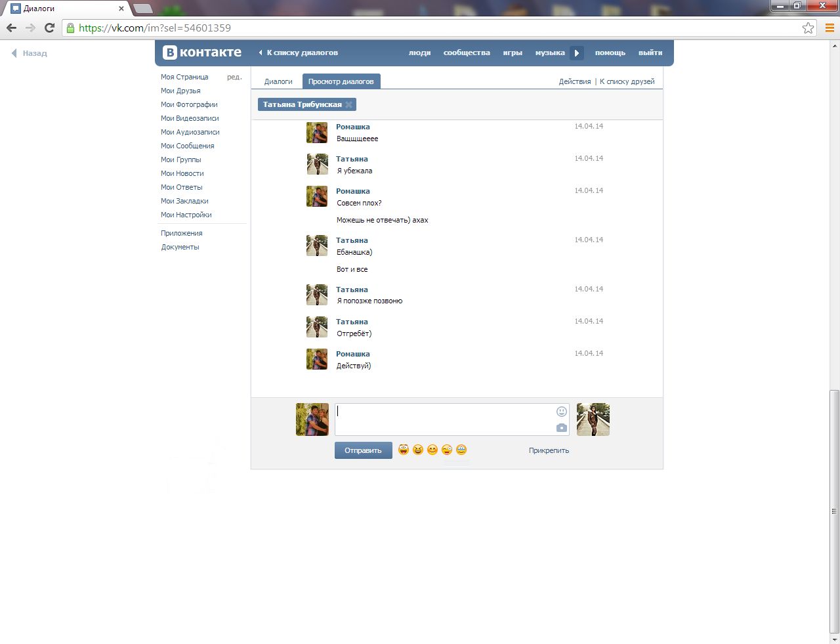Open Мои Сообщения
The image size is (840, 644).
[x=188, y=146]
